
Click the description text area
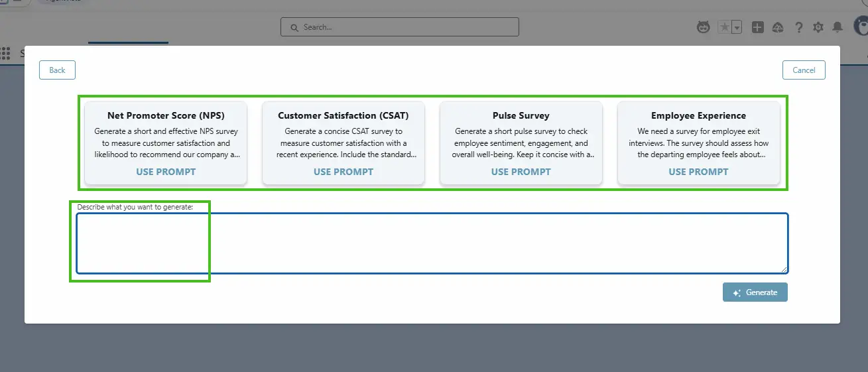click(x=432, y=243)
